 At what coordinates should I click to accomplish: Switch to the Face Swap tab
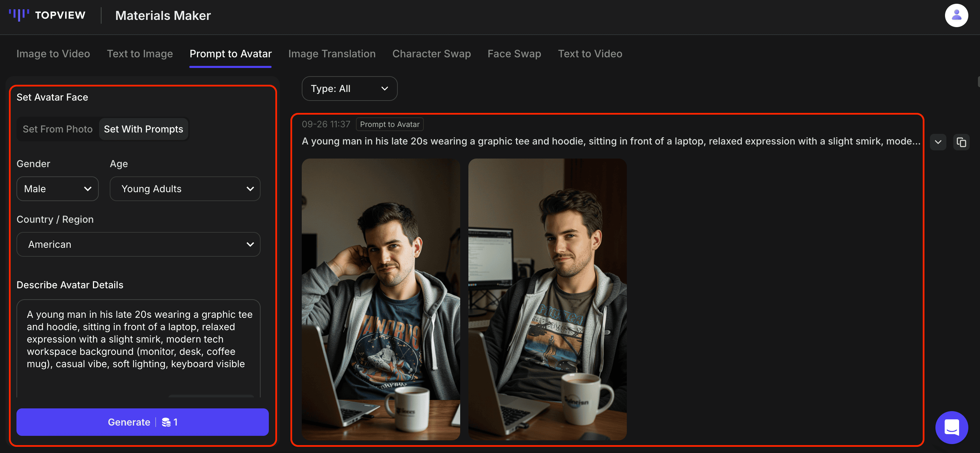(514, 54)
